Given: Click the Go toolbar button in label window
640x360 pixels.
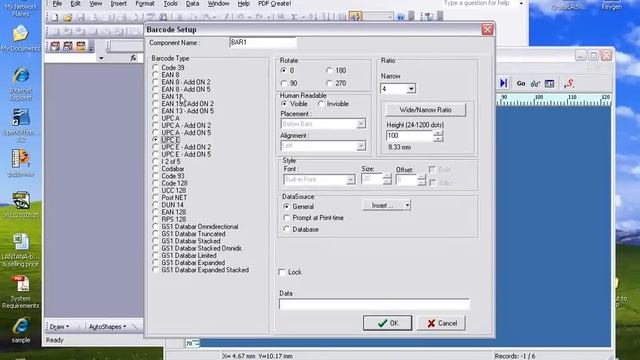Looking at the screenshot, I should tap(521, 83).
